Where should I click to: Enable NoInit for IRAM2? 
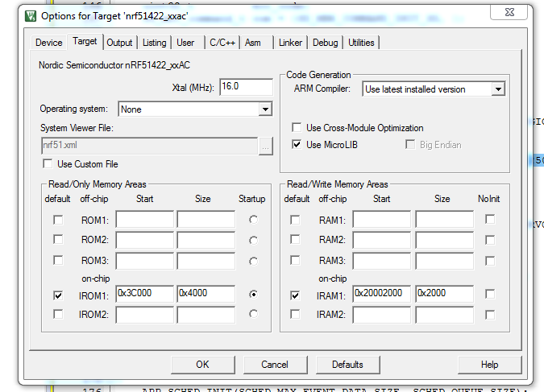tap(490, 315)
